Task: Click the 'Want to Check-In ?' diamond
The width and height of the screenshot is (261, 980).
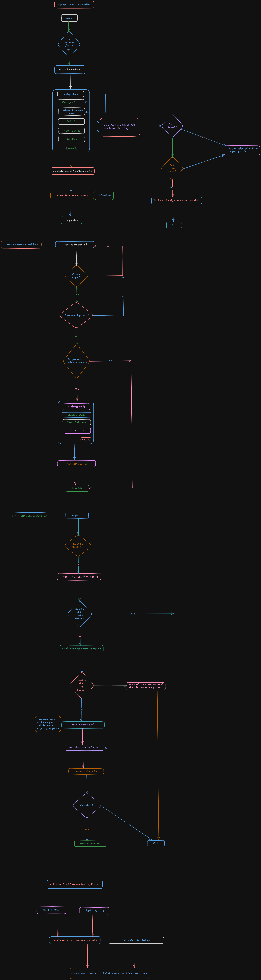Action: (x=78, y=546)
